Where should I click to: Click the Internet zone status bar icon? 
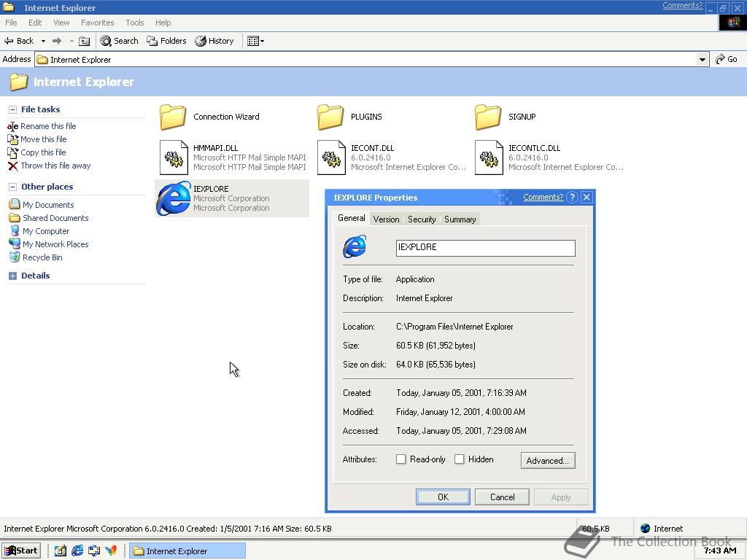click(x=646, y=528)
